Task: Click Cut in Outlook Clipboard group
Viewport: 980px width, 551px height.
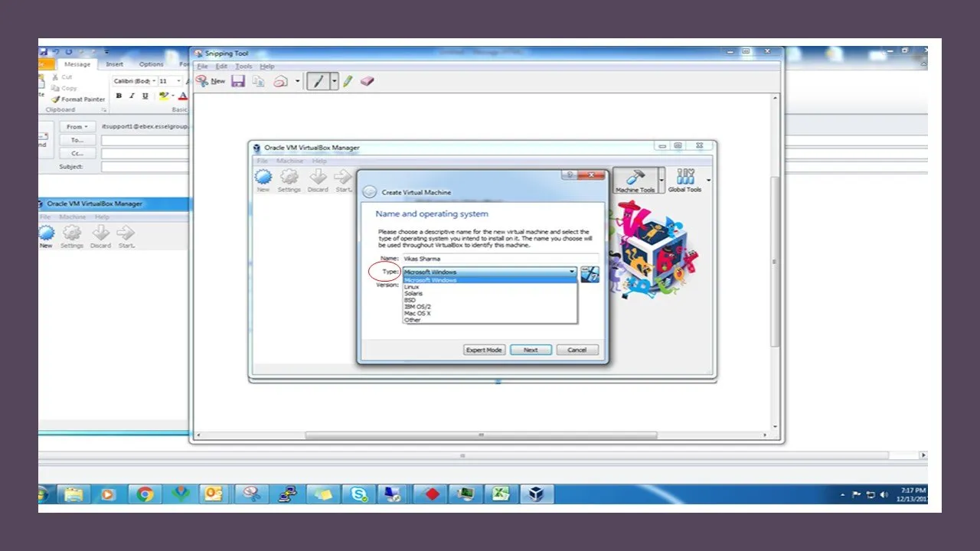Action: (x=62, y=77)
